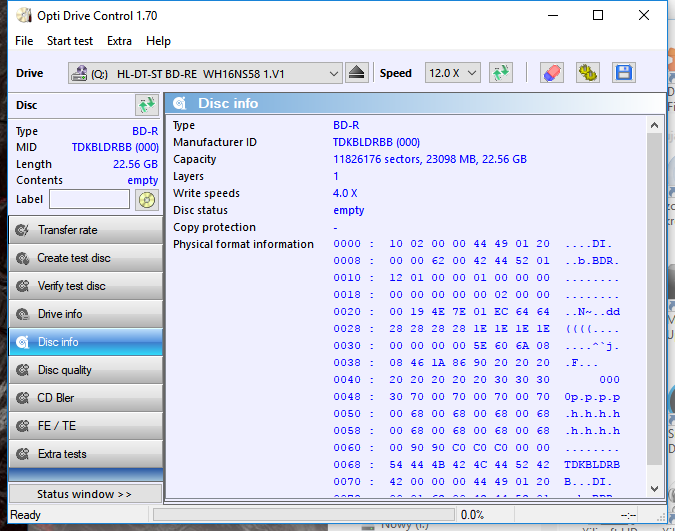675x531 pixels.
Task: Click the Write speeds value 4.0 X
Action: point(345,193)
